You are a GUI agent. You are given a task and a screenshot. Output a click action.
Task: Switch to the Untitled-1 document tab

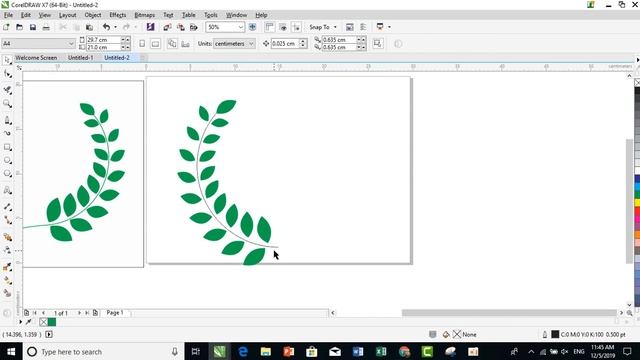[x=80, y=58]
